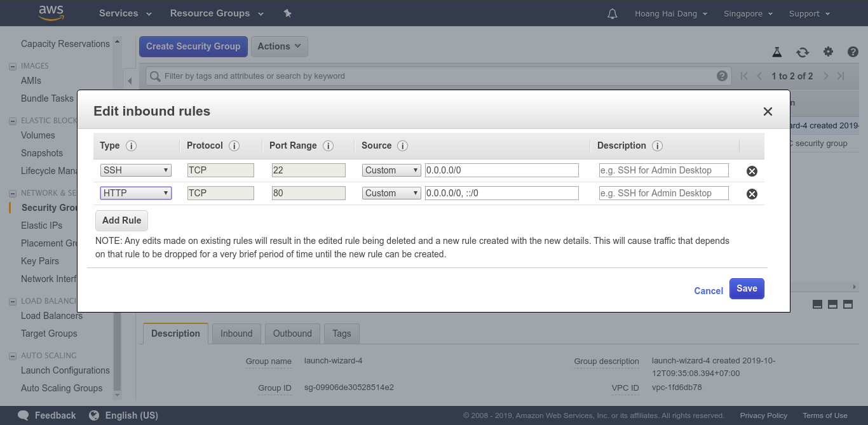Image resolution: width=868 pixels, height=425 pixels.
Task: Open Key Pairs in sidebar
Action: pyautogui.click(x=40, y=261)
